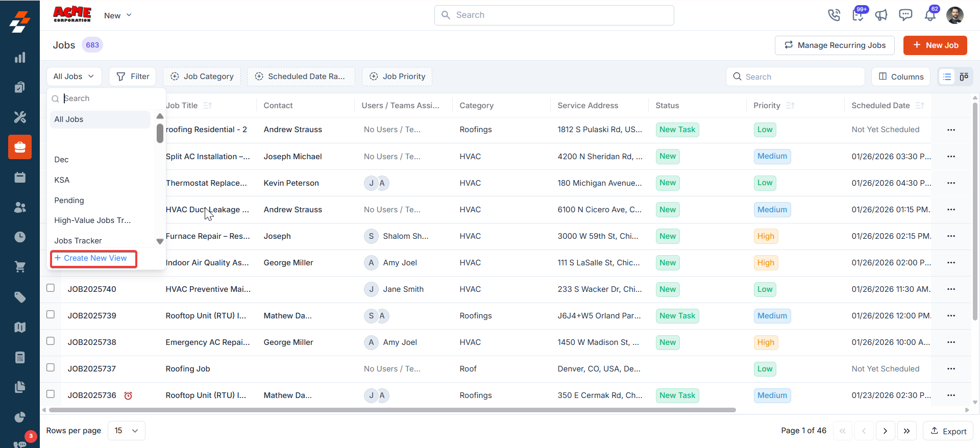Open the pie chart reports sidebar icon
The image size is (980, 448).
[x=20, y=417]
